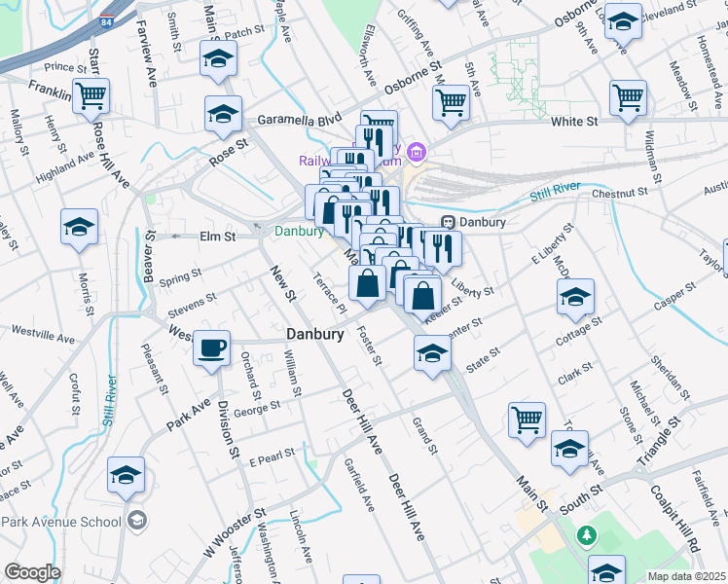Viewport: 728px width, 584px height.
Task: Click the Sheridan St label
Action: click(x=671, y=378)
